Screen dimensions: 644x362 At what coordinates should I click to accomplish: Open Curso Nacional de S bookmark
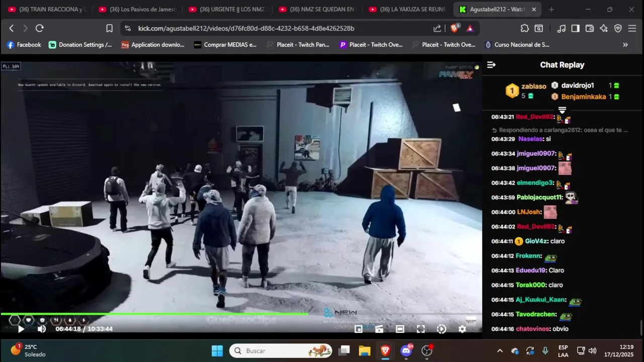(x=516, y=45)
